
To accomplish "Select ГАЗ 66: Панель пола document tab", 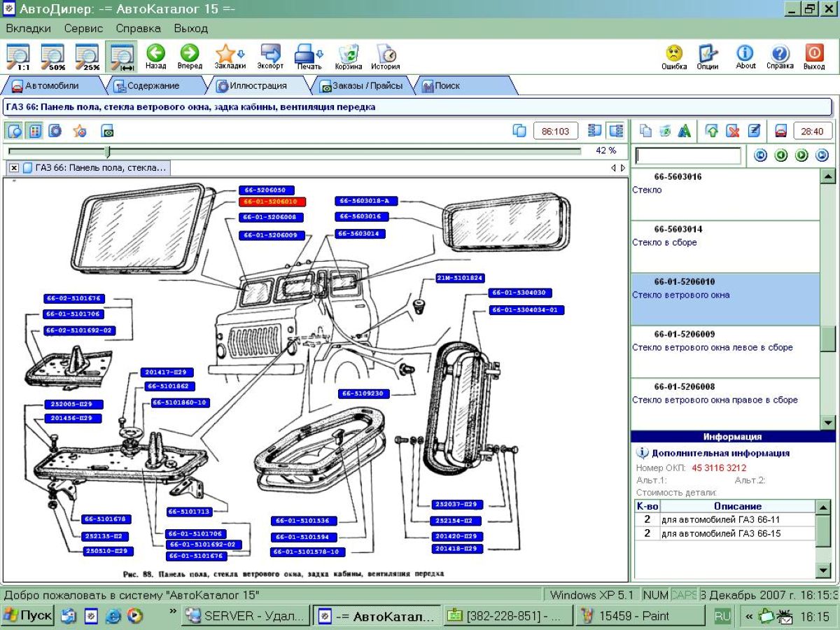I will pyautogui.click(x=95, y=168).
